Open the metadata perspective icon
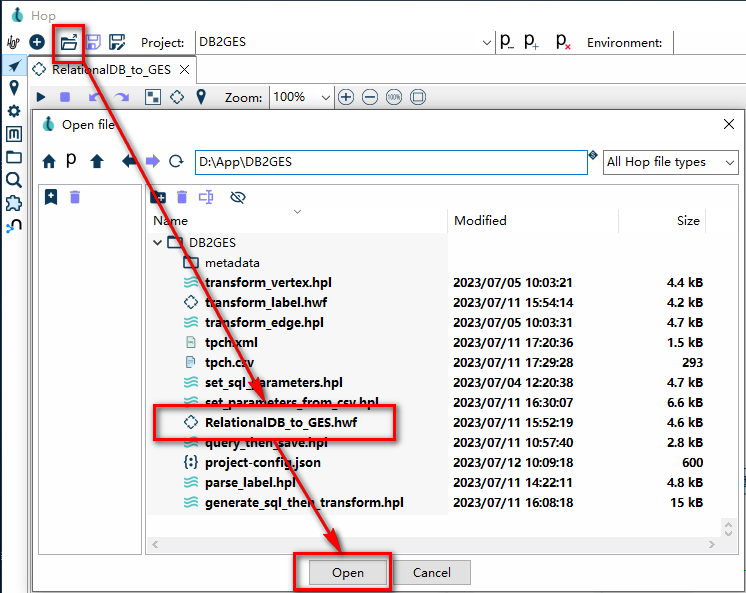Viewport: 746px width, 593px height. coord(14,134)
